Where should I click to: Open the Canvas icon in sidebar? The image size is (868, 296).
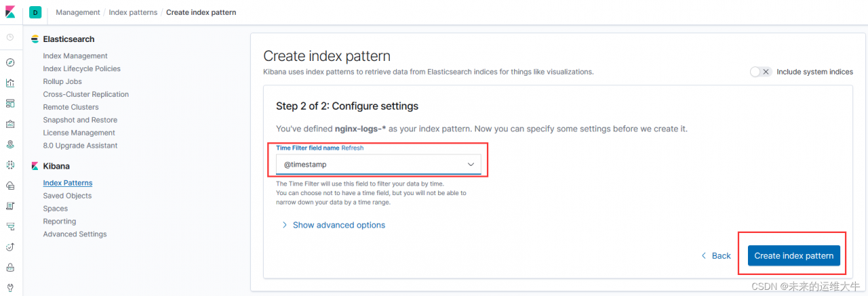point(10,124)
